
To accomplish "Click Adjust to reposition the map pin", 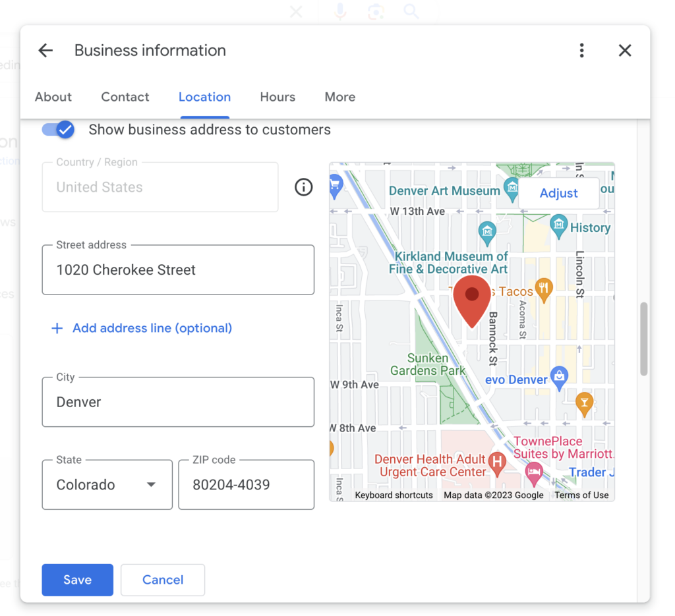I will coord(558,193).
